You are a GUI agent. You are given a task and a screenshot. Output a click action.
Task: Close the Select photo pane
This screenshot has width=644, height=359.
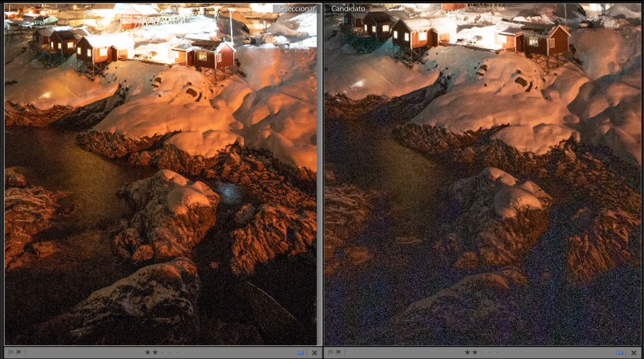point(314,353)
